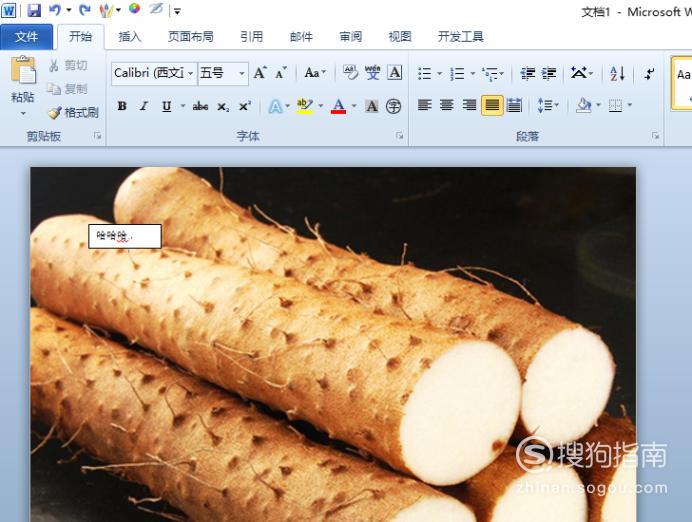Open numbered list dropdown arrow
The width and height of the screenshot is (692, 522).
(x=473, y=73)
